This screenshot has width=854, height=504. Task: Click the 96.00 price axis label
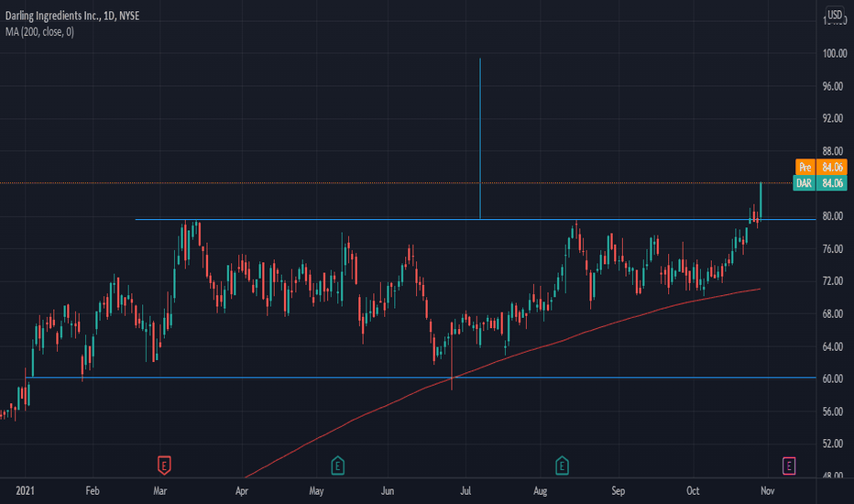(833, 86)
